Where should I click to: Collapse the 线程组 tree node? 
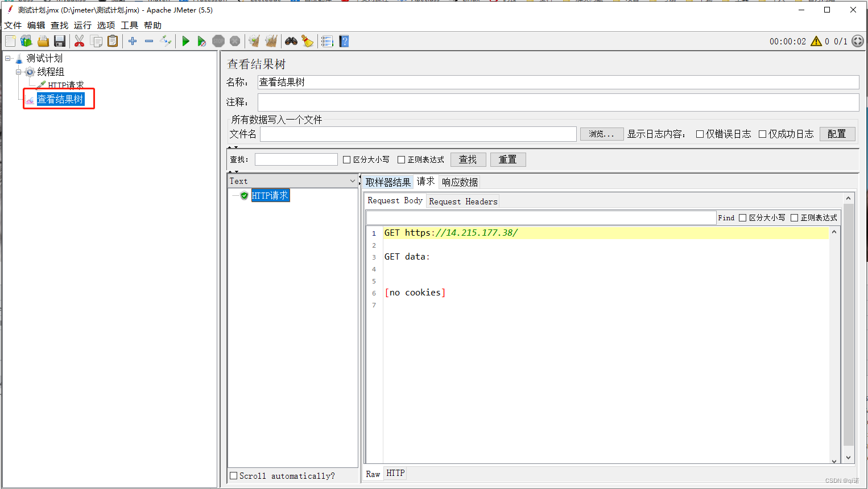pyautogui.click(x=18, y=72)
